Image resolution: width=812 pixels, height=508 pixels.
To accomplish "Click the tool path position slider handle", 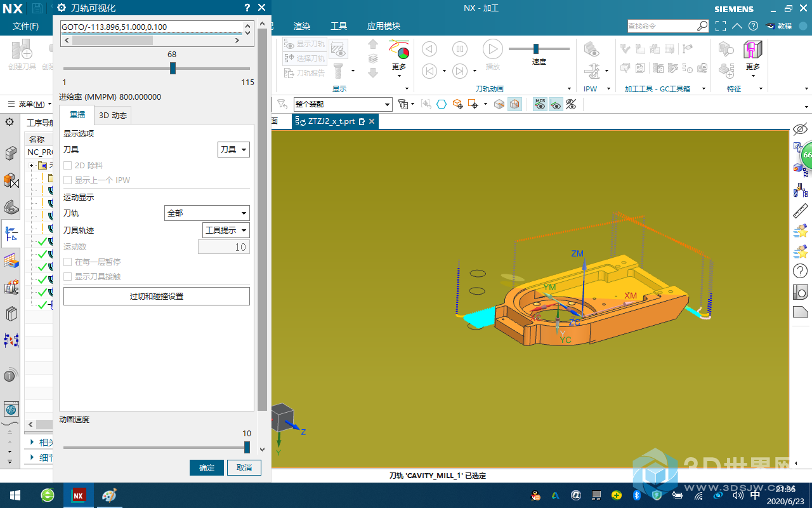I will [x=173, y=68].
